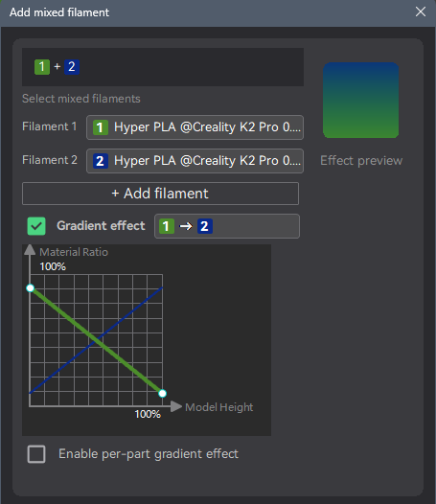Screen dimensions: 436x504
Task: Click the blue filament 2 badge in mix summary
Action: pos(72,67)
